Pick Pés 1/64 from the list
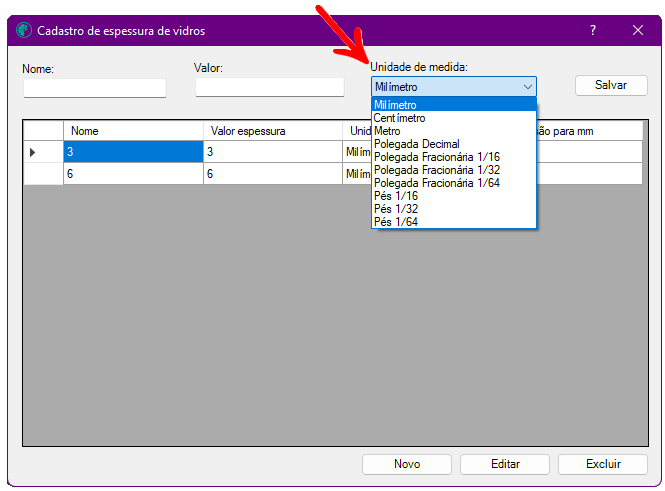 [454, 222]
